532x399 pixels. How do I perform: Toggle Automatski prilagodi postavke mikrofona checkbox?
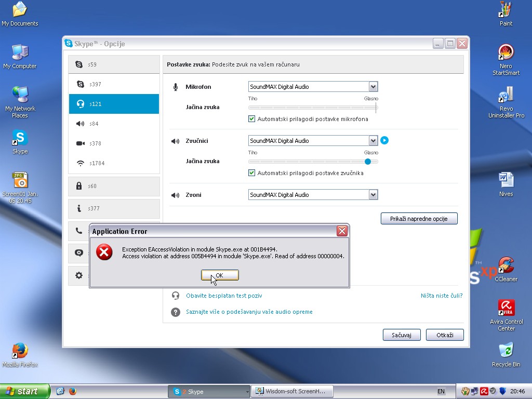click(x=252, y=119)
